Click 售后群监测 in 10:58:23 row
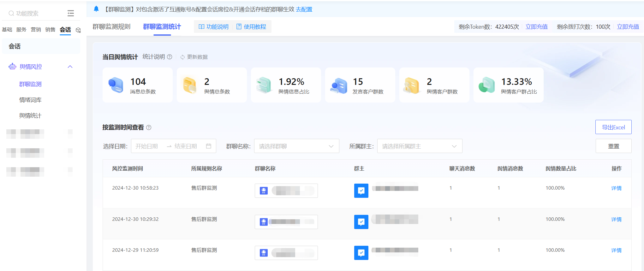 pos(204,188)
